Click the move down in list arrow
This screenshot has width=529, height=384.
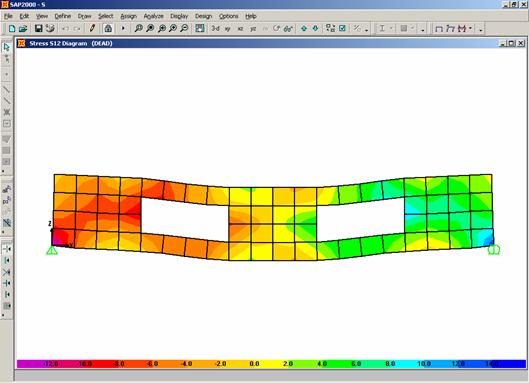(315, 29)
